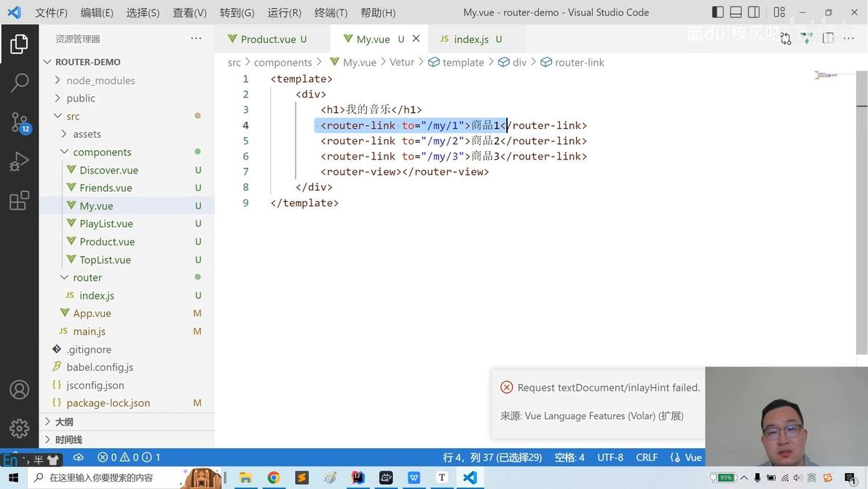The height and width of the screenshot is (489, 868).
Task: Click UTF-8 encoding in status bar
Action: (610, 458)
